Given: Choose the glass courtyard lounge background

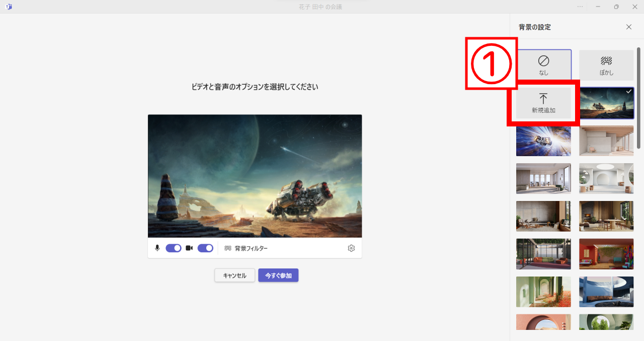Looking at the screenshot, I should click(543, 254).
